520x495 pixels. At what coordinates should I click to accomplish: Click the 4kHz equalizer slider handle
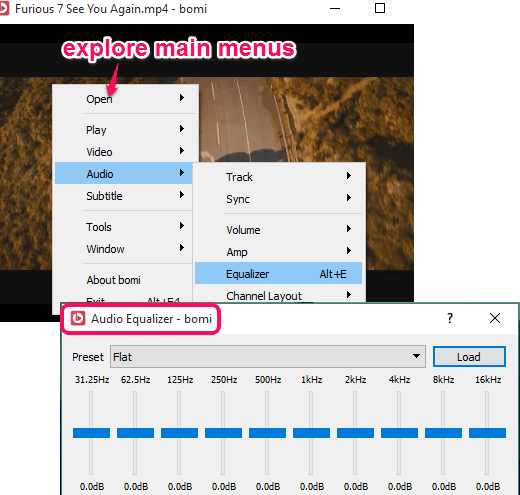(399, 433)
